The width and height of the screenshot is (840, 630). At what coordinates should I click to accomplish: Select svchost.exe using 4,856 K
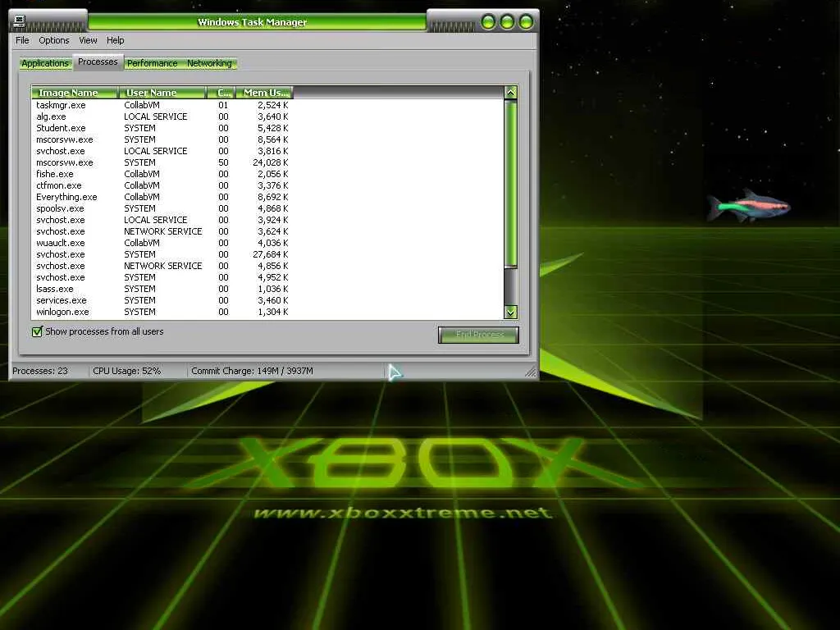click(x=162, y=266)
